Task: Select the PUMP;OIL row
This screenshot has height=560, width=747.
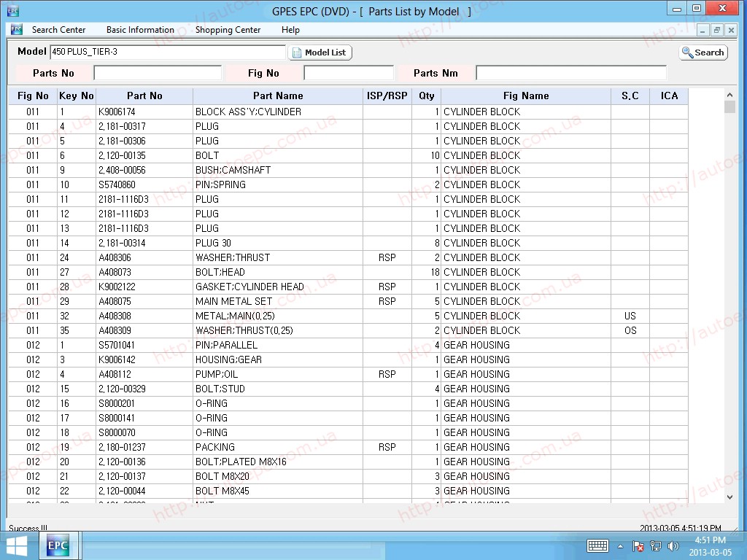Action: [348, 374]
